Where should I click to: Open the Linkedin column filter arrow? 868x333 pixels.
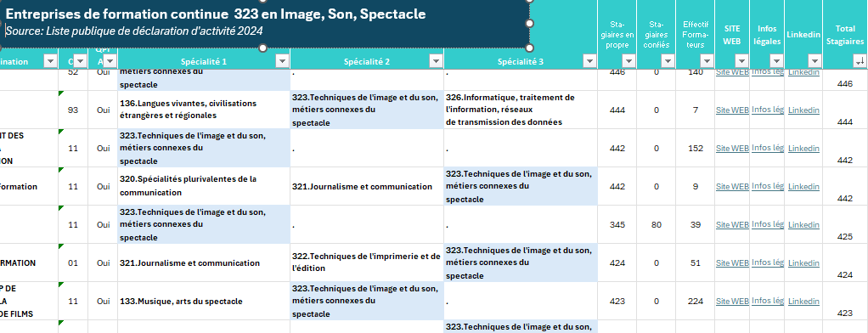[814, 61]
